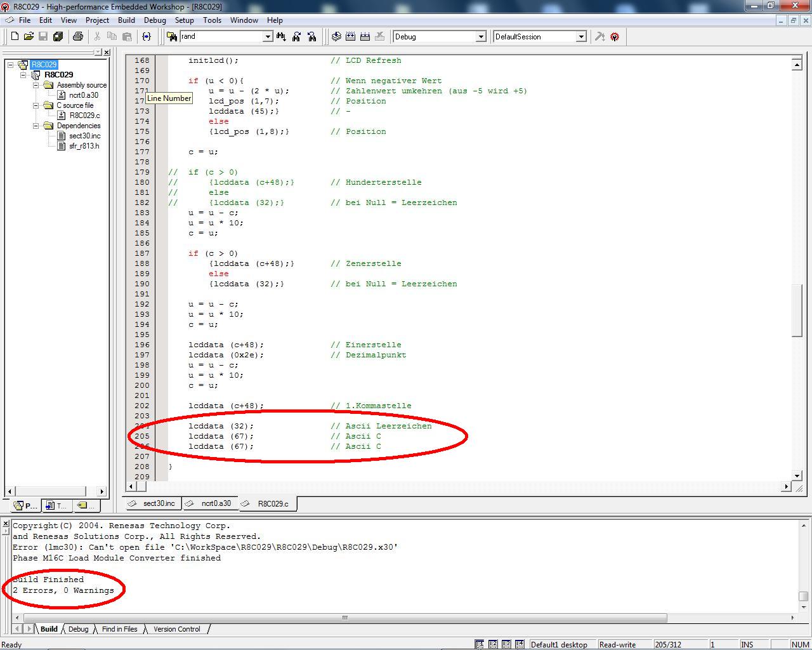Open the Setup menu
Viewport: 812px width, 650px height.
coord(184,20)
